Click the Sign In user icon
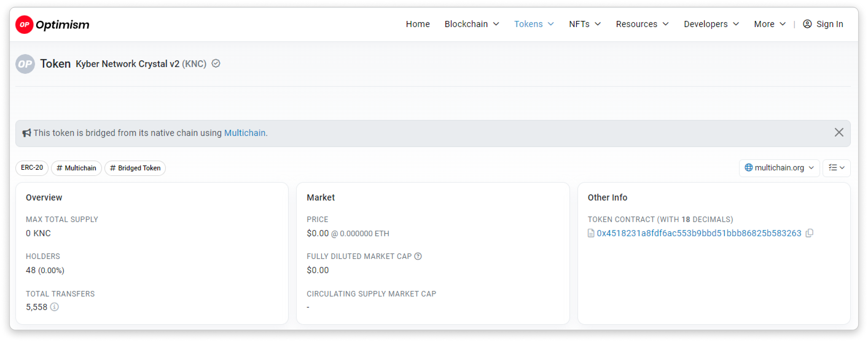868x342 pixels. point(807,24)
